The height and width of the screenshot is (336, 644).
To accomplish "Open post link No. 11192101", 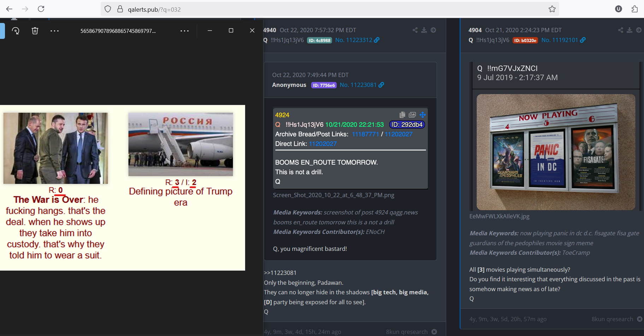I will point(560,40).
